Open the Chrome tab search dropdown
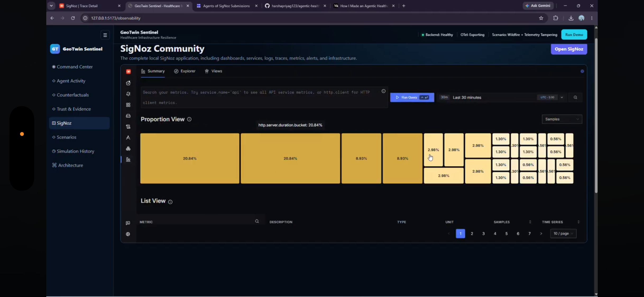The height and width of the screenshot is (297, 644). click(x=51, y=6)
